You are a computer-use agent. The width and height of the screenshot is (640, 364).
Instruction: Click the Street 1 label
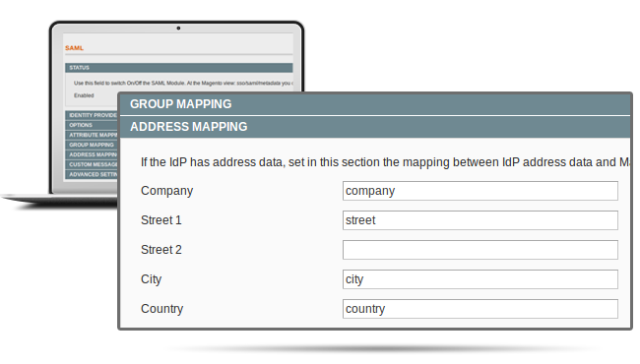[x=160, y=220]
